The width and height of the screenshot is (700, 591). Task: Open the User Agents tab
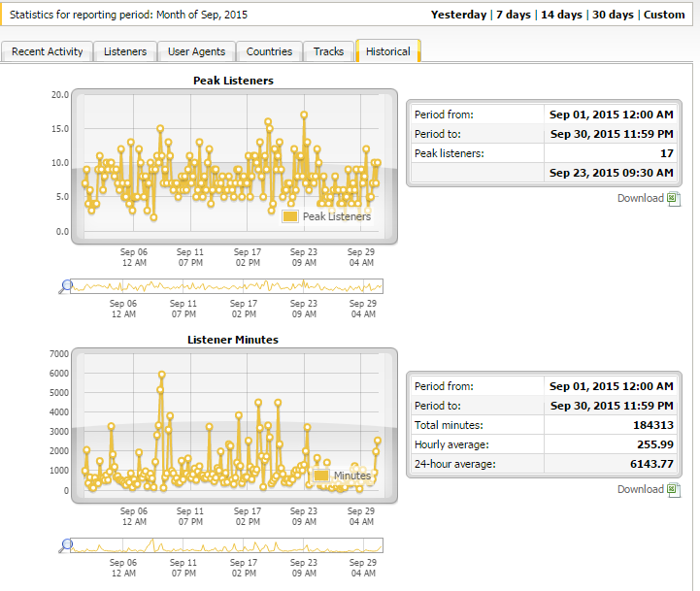click(196, 51)
